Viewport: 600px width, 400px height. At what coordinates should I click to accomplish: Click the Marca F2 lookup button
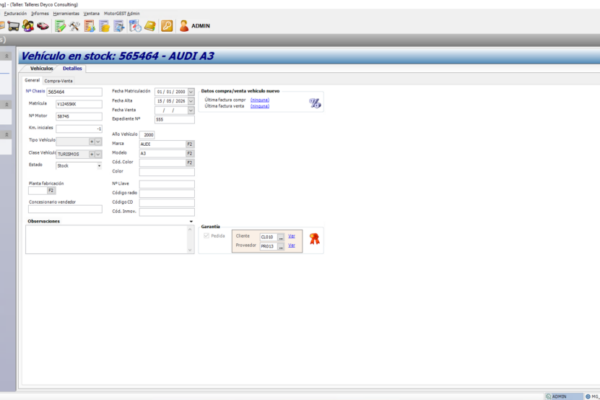click(x=190, y=144)
